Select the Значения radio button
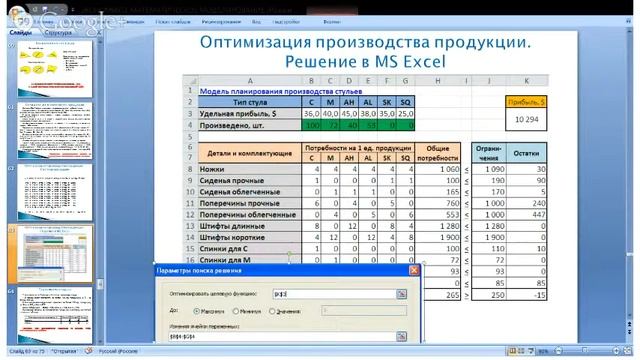 click(272, 311)
